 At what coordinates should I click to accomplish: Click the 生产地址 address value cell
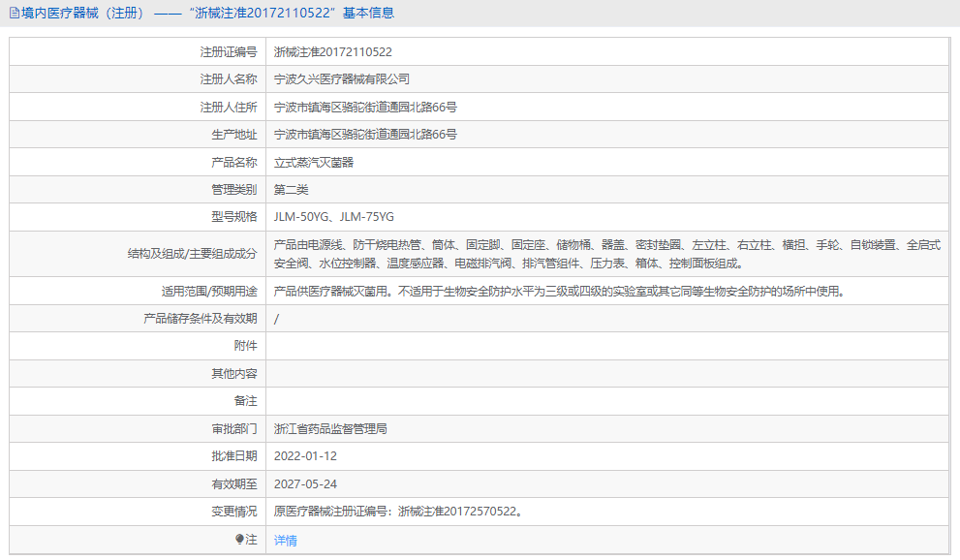[x=607, y=135]
